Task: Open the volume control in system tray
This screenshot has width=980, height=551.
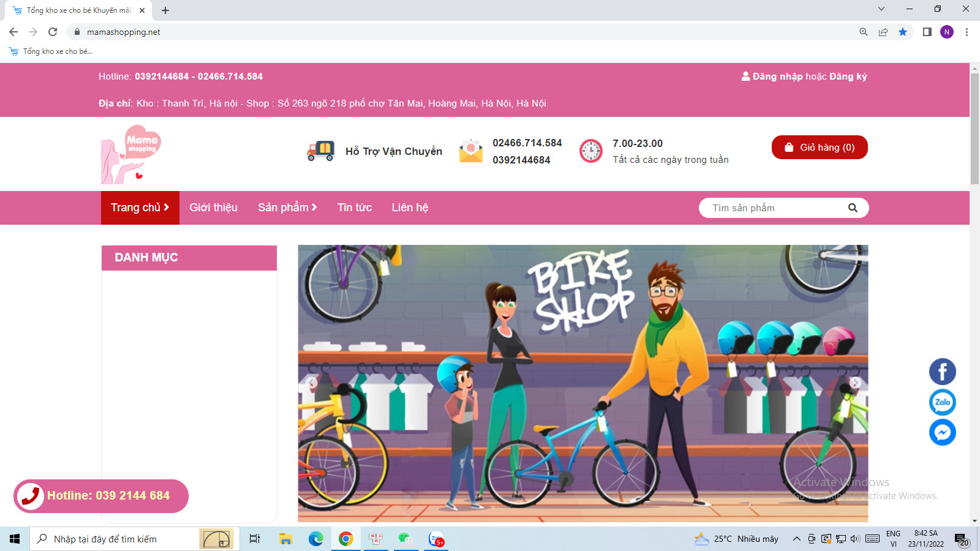Action: point(855,539)
